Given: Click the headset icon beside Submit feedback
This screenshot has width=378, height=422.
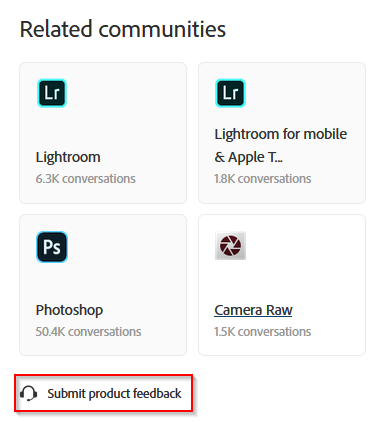Looking at the screenshot, I should point(28,393).
